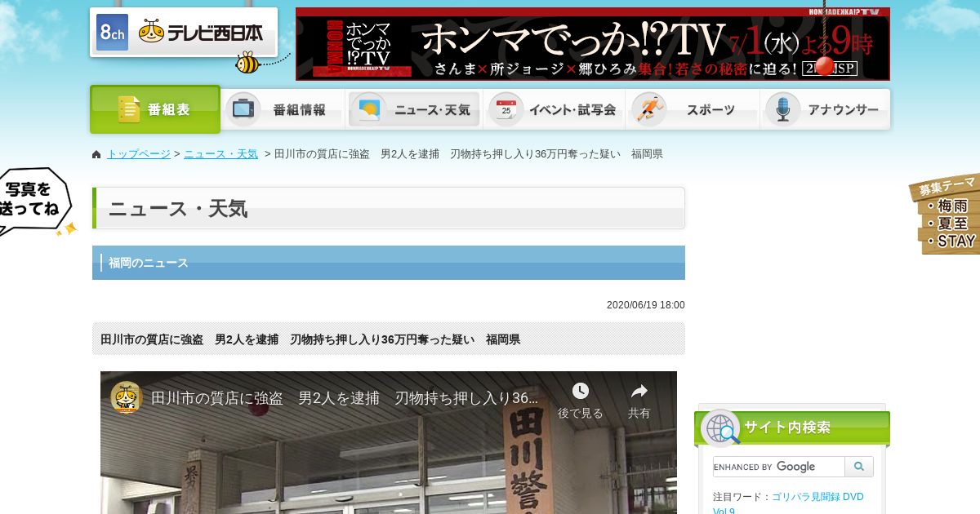Click the sun and cloud weather icon
980x514 pixels.
click(x=368, y=109)
